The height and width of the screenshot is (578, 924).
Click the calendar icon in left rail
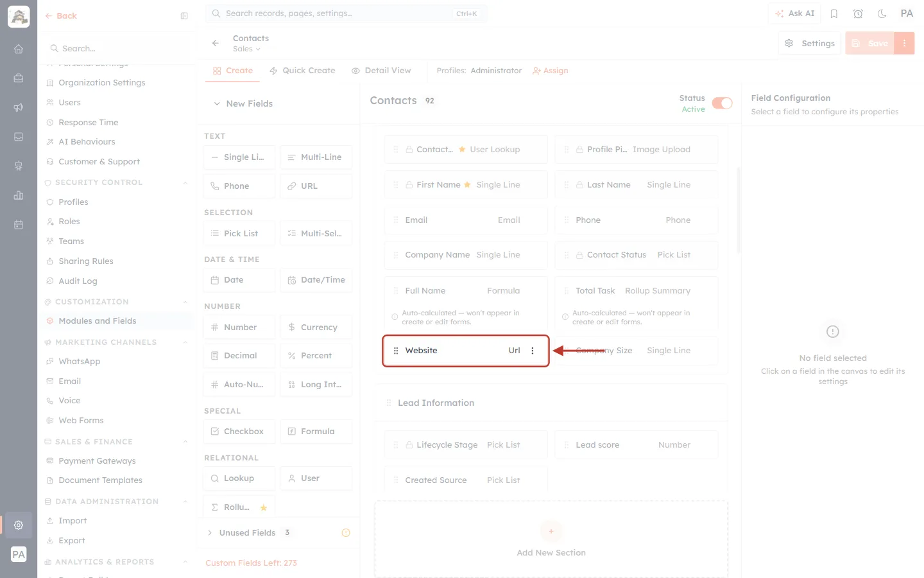click(19, 225)
